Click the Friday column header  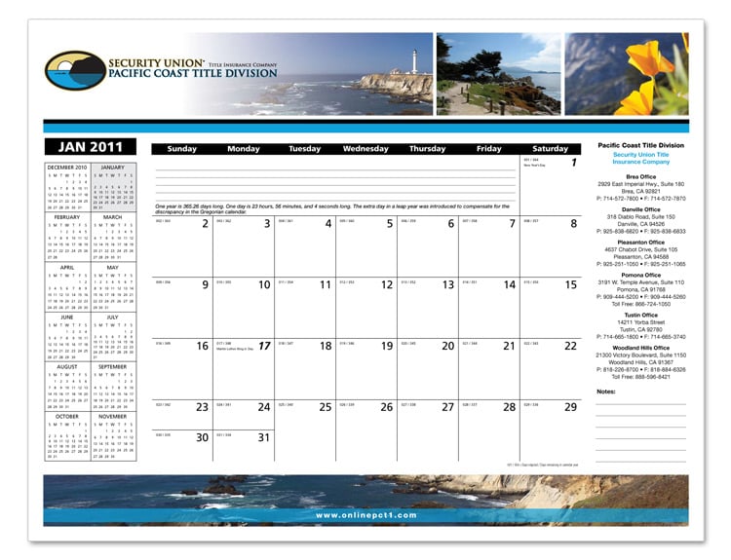click(x=488, y=149)
